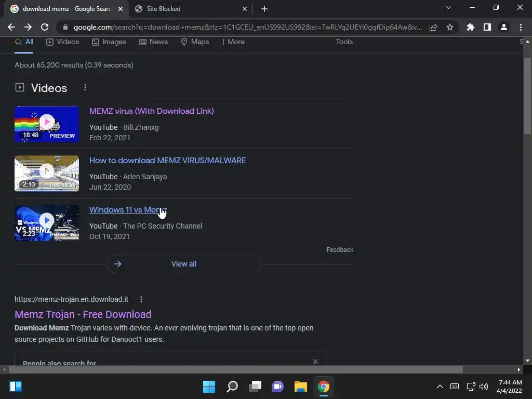Open the Chrome side panel

487,27
